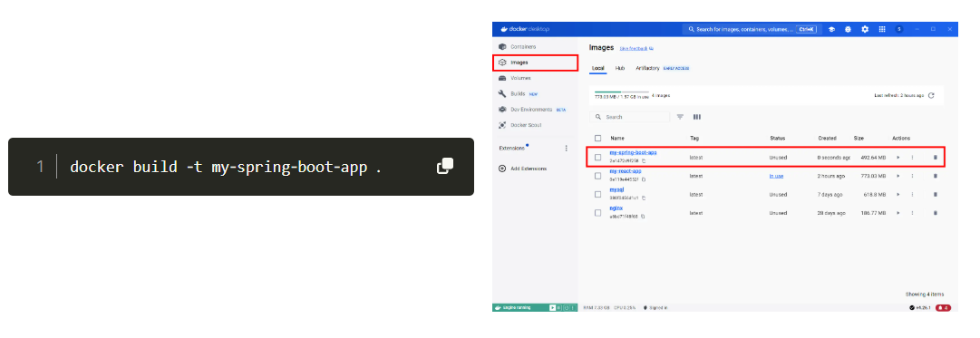Copy my-spring-boot-app image ID
This screenshot has height=338, width=980.
click(x=643, y=161)
